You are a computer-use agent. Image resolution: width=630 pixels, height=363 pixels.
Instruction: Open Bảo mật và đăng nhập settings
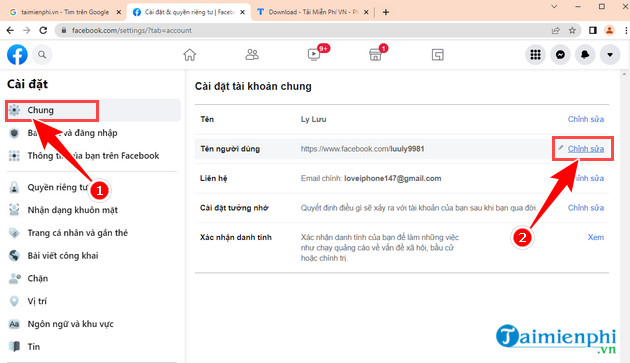coord(93,133)
